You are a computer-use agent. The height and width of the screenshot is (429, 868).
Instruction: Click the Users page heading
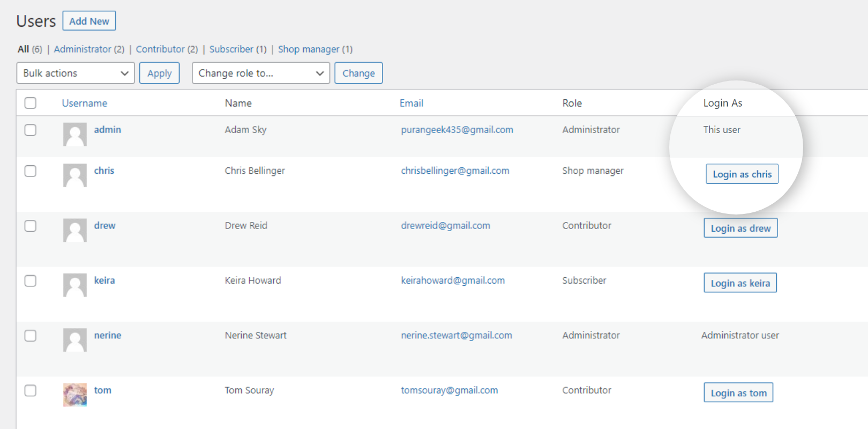point(36,21)
